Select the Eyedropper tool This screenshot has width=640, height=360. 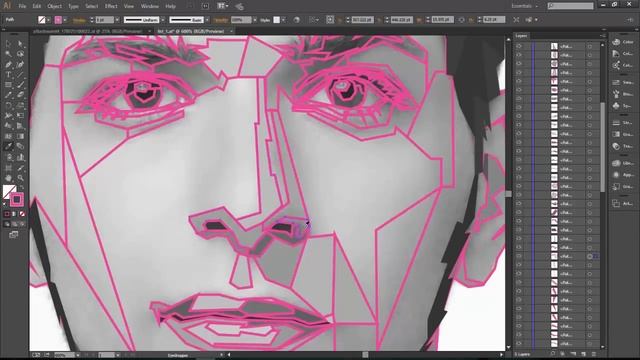pyautogui.click(x=8, y=147)
